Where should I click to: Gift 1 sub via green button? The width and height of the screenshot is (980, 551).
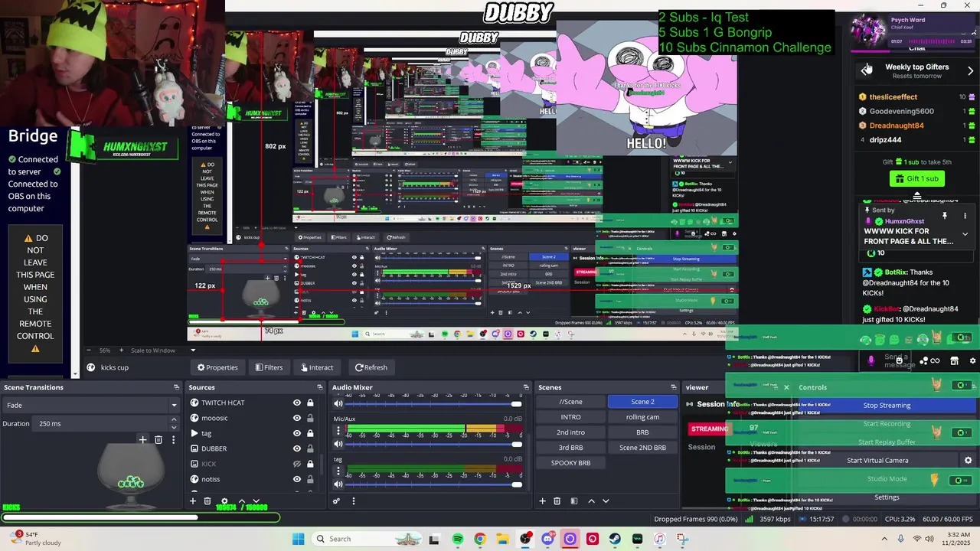(x=916, y=178)
